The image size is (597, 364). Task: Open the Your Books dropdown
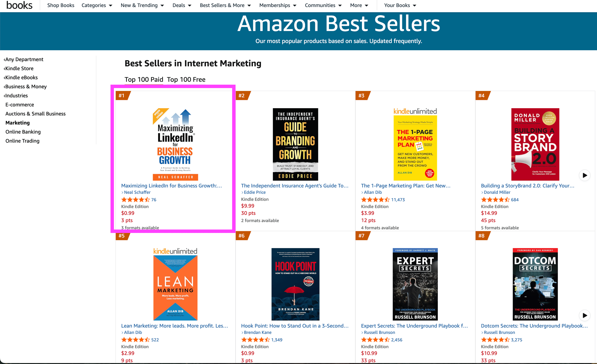400,5
